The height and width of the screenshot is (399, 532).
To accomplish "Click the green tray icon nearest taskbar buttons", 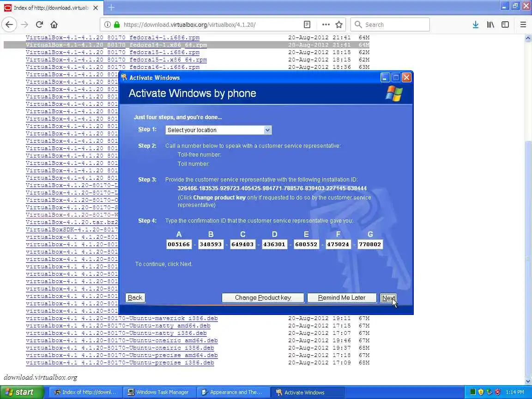I will [472, 392].
